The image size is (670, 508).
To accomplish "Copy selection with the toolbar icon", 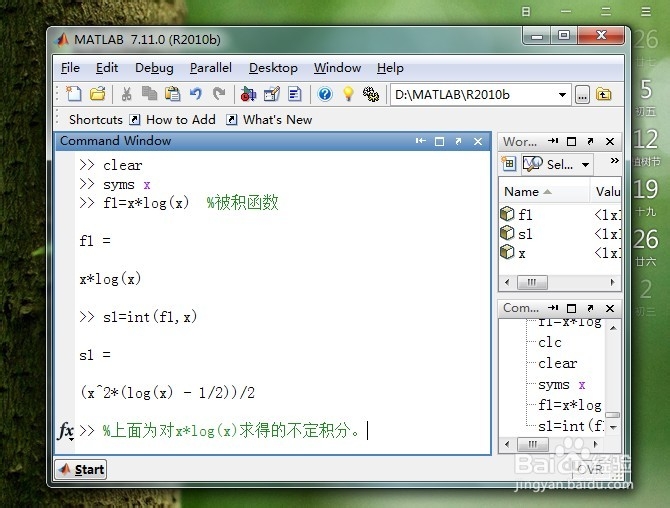I will (x=149, y=94).
